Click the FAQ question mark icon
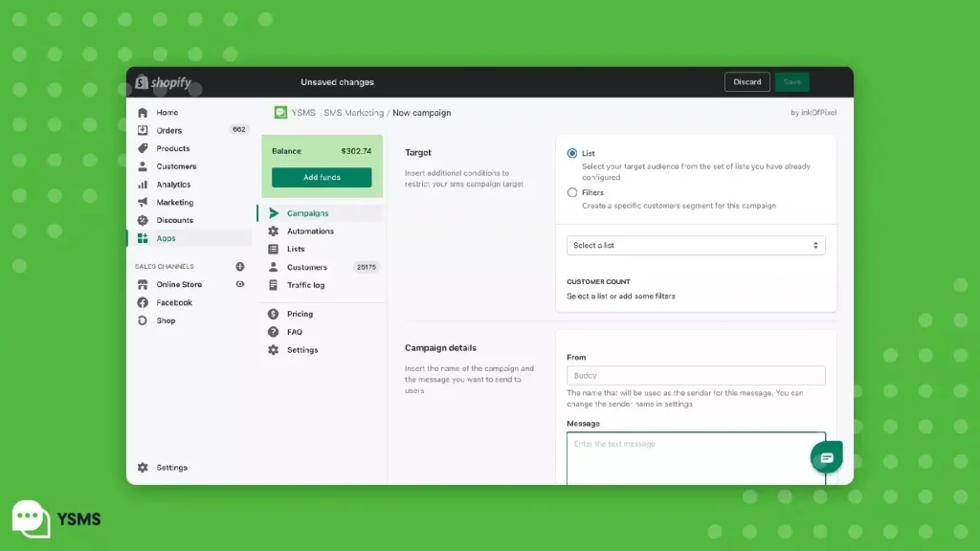980x551 pixels. click(x=274, y=332)
